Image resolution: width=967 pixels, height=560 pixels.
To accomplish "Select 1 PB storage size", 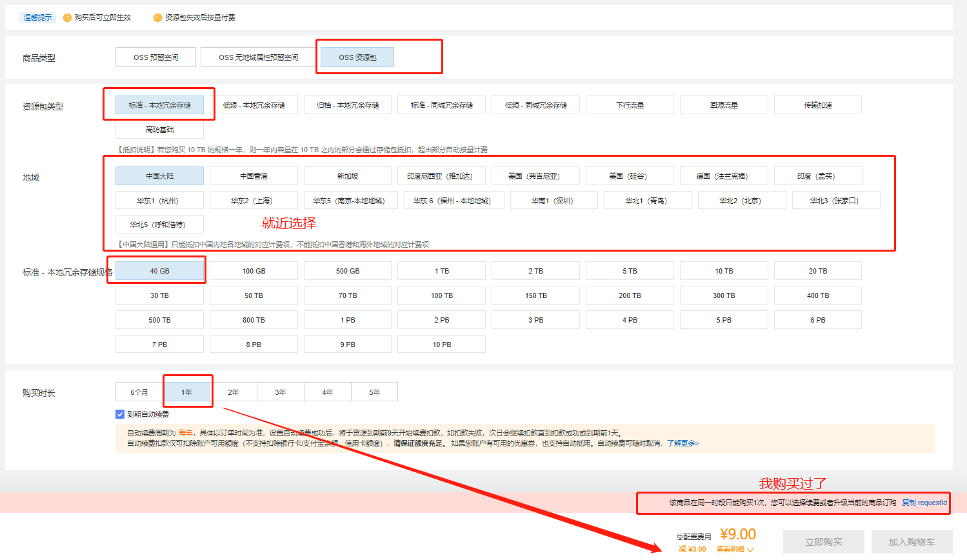I will (348, 320).
